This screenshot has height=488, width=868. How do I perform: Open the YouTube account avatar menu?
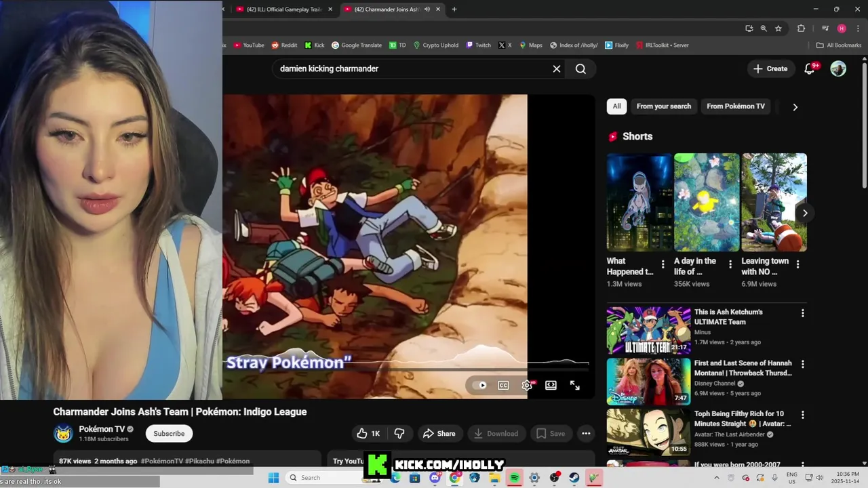(x=838, y=68)
